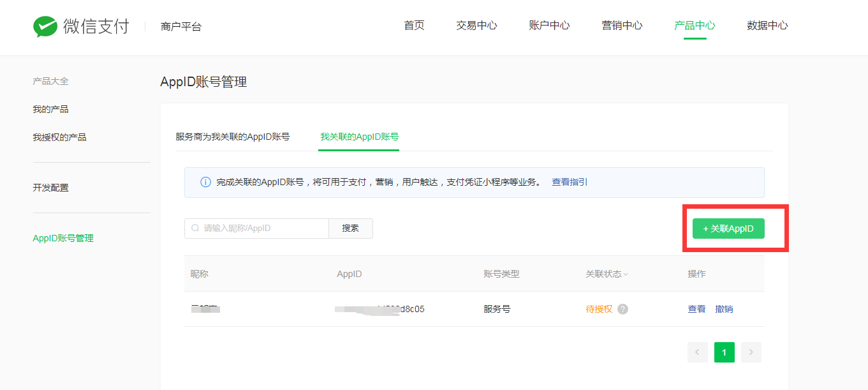Go to the next page with the right arrow
868x390 pixels.
coord(751,352)
